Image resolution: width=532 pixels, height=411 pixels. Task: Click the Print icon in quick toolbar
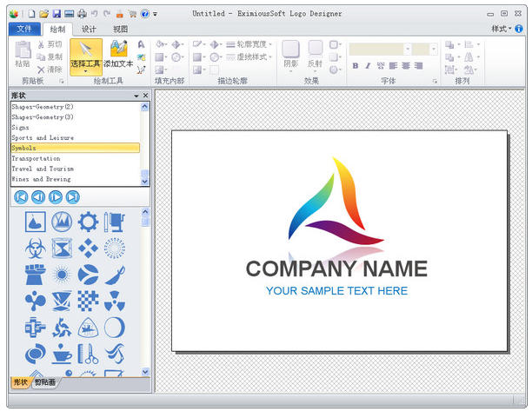[82, 14]
